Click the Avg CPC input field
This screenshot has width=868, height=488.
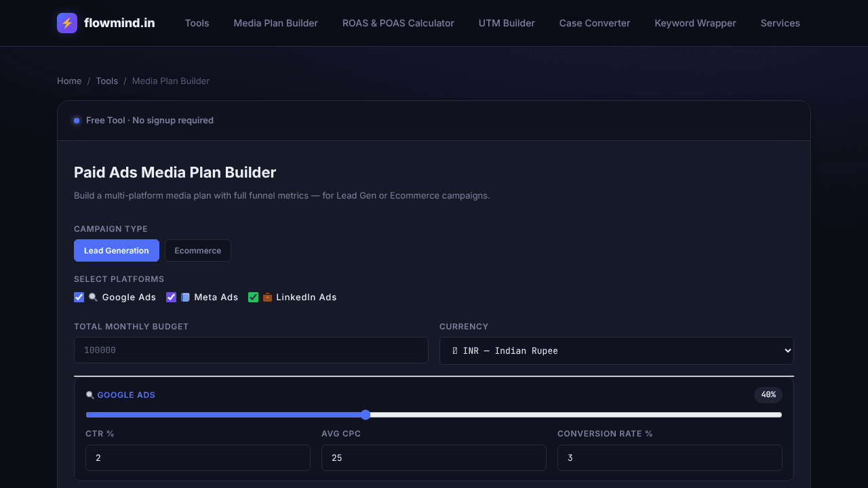(434, 457)
